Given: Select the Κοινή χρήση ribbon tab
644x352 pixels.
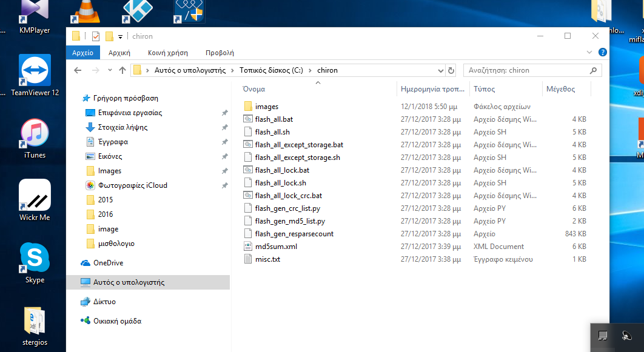Looking at the screenshot, I should click(x=168, y=53).
